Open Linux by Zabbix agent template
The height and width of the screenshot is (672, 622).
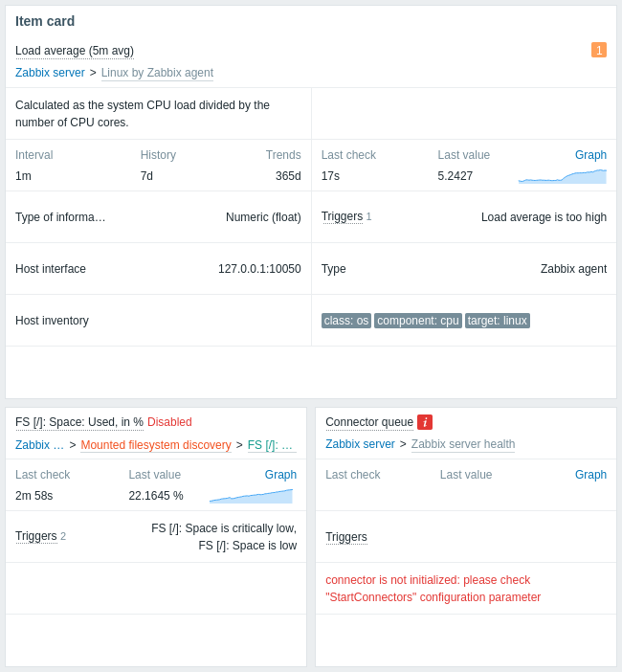pos(157,73)
